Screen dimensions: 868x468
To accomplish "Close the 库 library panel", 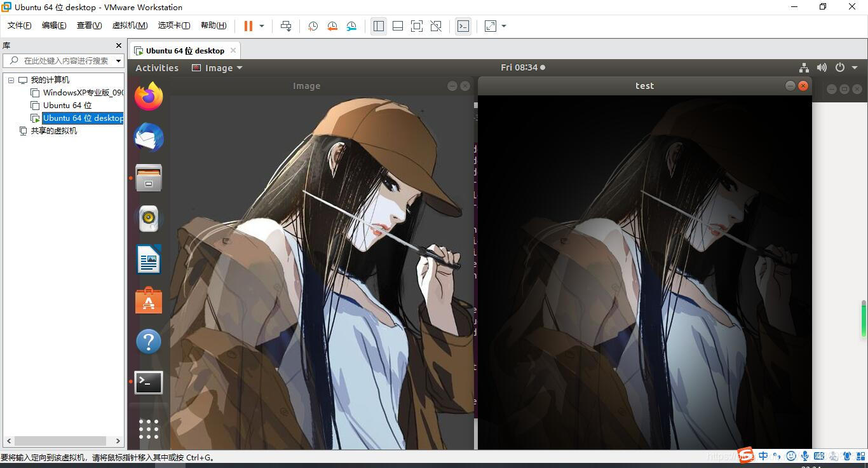I will [118, 45].
